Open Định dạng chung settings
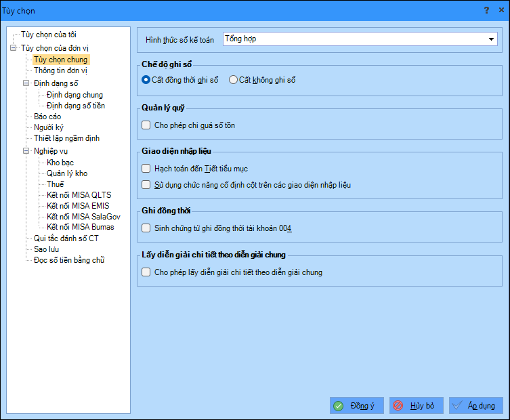510x420 pixels. coord(75,95)
